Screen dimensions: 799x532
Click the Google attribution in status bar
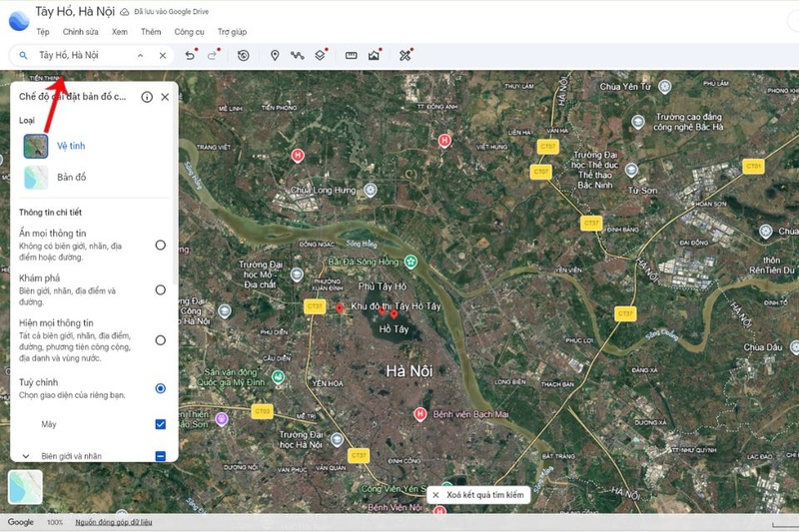20,522
